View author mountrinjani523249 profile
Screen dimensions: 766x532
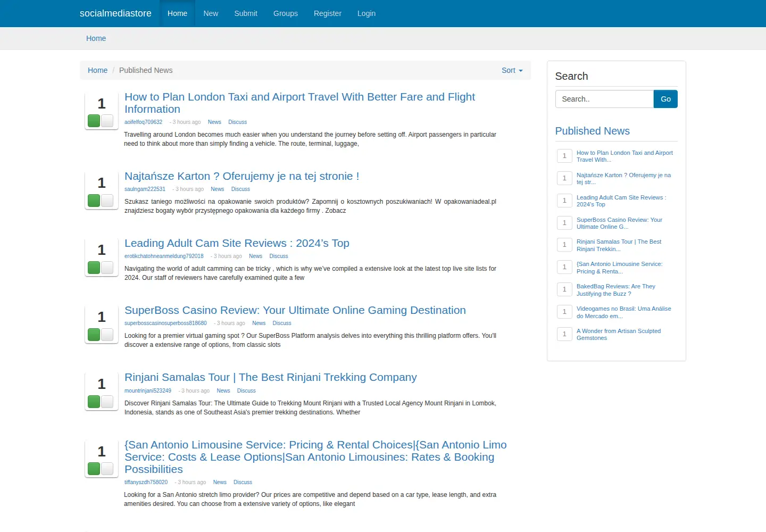coord(148,390)
